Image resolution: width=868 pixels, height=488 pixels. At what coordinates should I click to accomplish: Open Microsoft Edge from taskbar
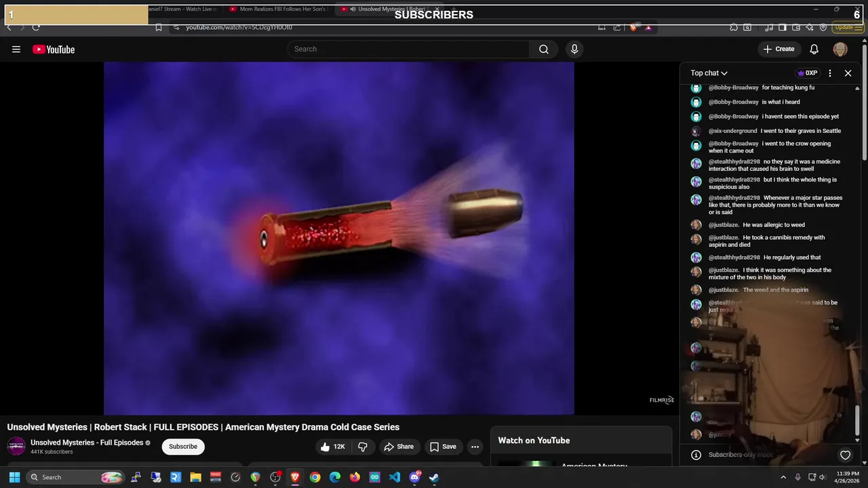coord(335,477)
